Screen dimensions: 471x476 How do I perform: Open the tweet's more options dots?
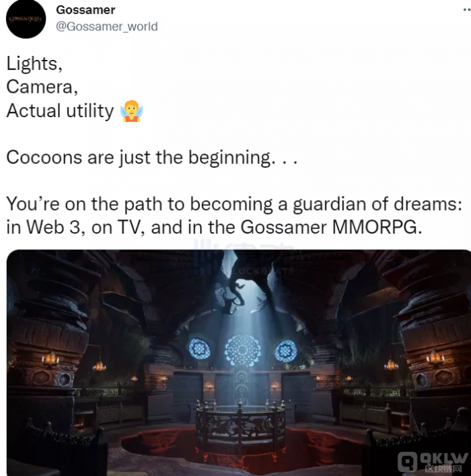click(x=467, y=9)
